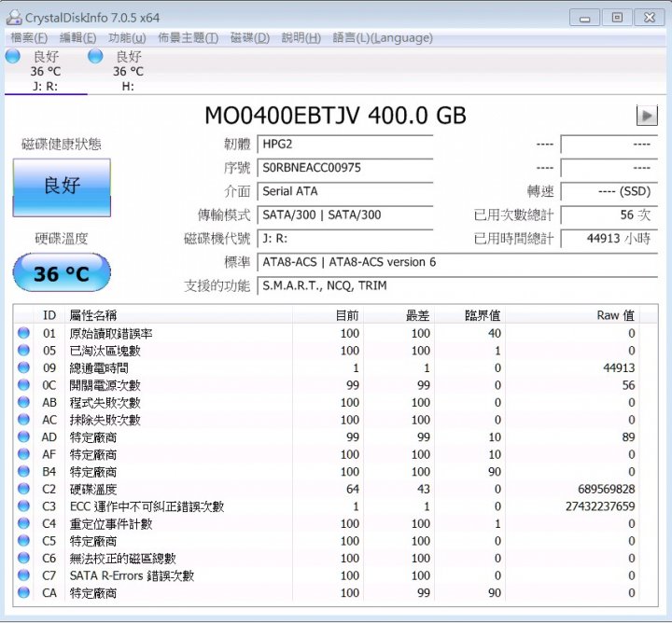The image size is (672, 623).
Task: Click status icon of attribute C2 row
Action: point(23,489)
